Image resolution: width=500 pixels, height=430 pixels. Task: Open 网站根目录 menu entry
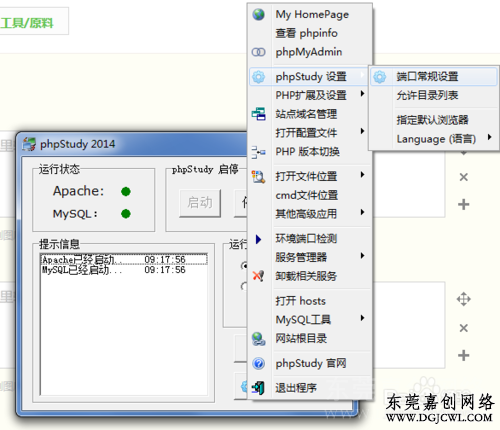click(x=311, y=338)
